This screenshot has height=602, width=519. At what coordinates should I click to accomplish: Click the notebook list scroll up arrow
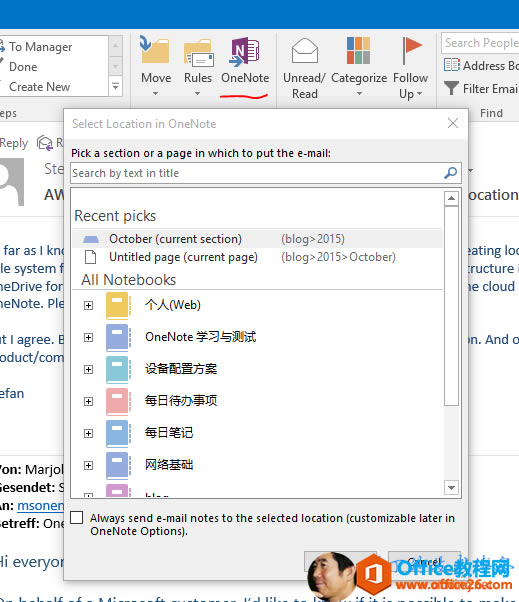[x=451, y=198]
